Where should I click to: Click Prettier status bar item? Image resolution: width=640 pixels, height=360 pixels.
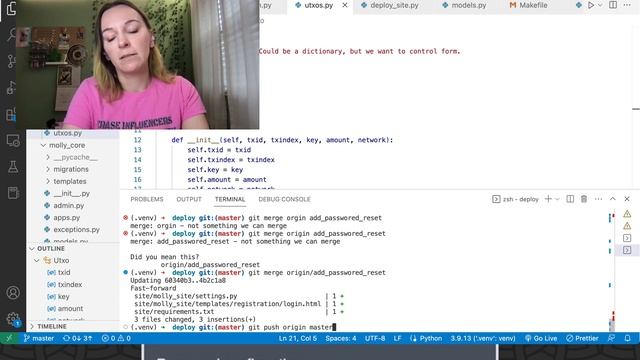(582, 338)
